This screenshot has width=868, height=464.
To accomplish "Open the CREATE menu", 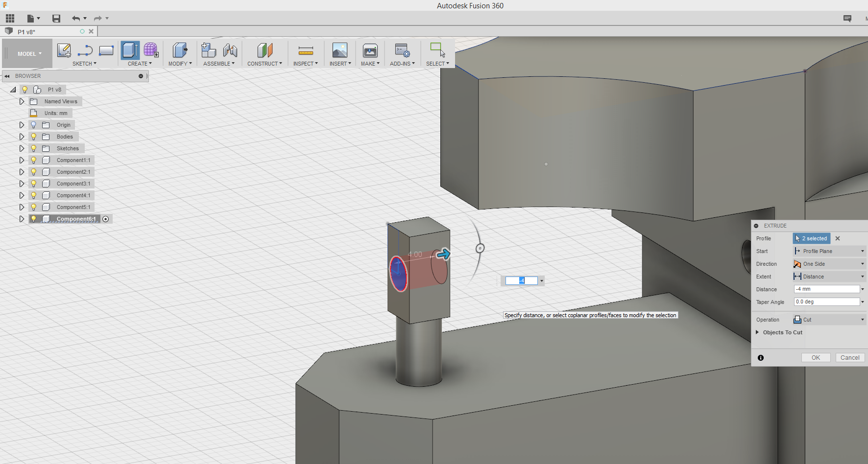I will point(140,64).
